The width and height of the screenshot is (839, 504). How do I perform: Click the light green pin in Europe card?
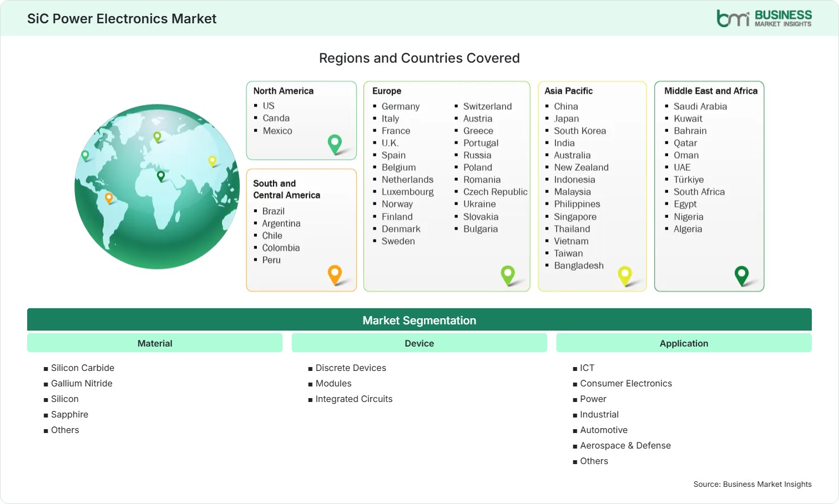[508, 276]
